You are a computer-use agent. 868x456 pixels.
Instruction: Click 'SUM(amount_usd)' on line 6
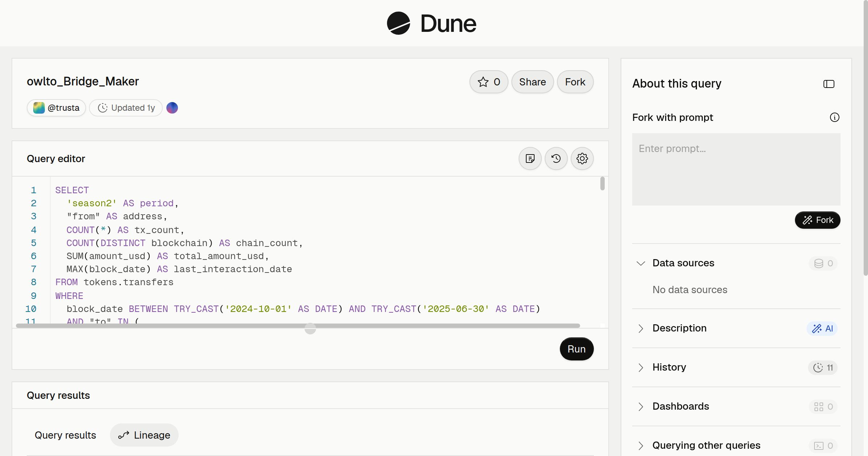pos(109,256)
